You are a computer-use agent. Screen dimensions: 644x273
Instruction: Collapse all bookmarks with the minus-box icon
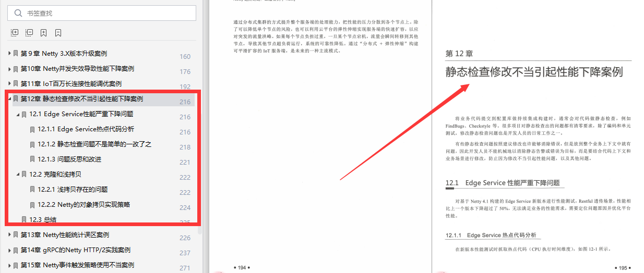click(29, 33)
